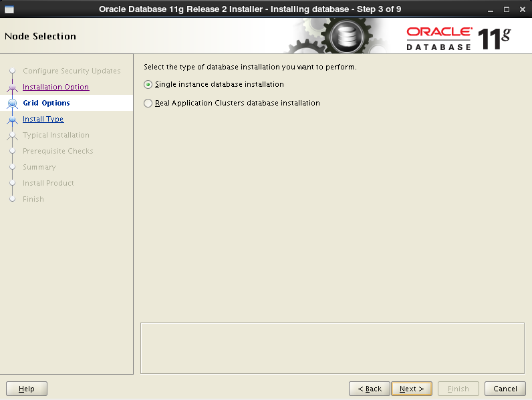
Task: Click the Install Type step marker icon
Action: pos(13,120)
